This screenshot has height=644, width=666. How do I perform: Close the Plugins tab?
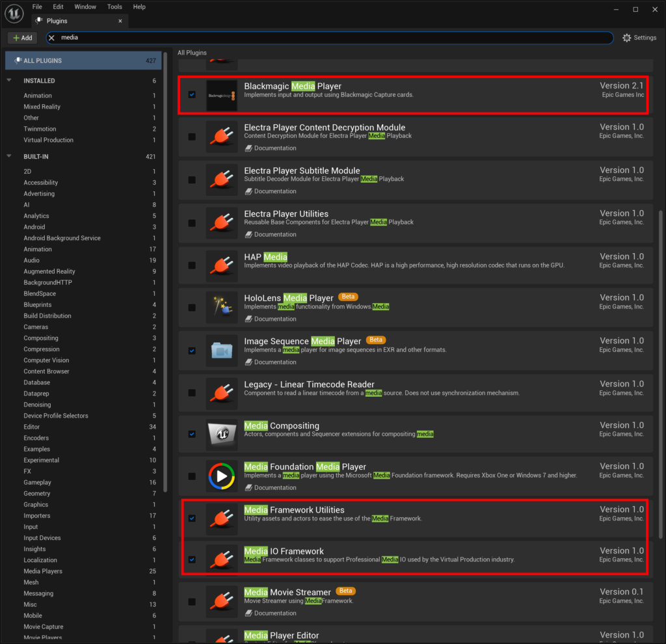point(120,21)
